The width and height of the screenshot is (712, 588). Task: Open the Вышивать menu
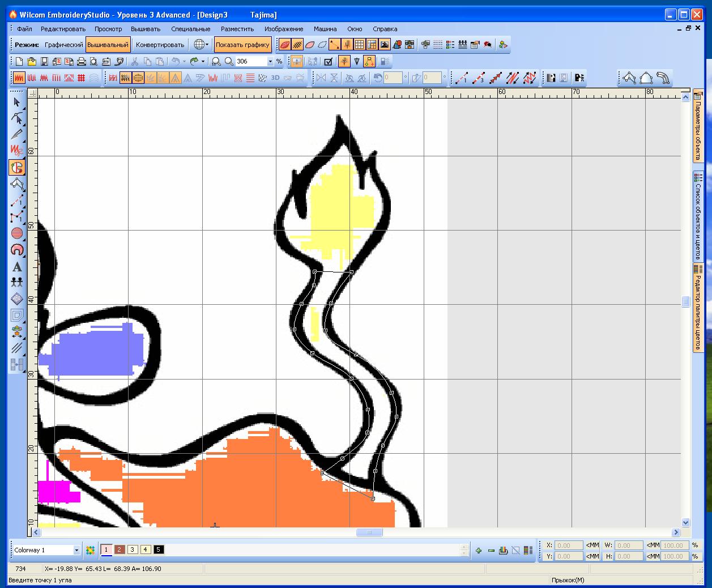tap(146, 29)
